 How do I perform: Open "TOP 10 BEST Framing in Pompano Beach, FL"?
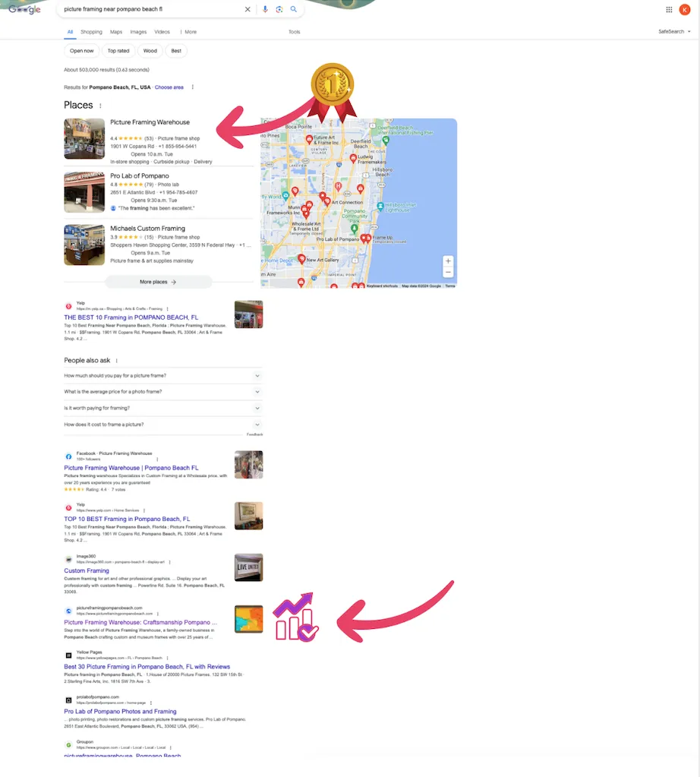127,519
